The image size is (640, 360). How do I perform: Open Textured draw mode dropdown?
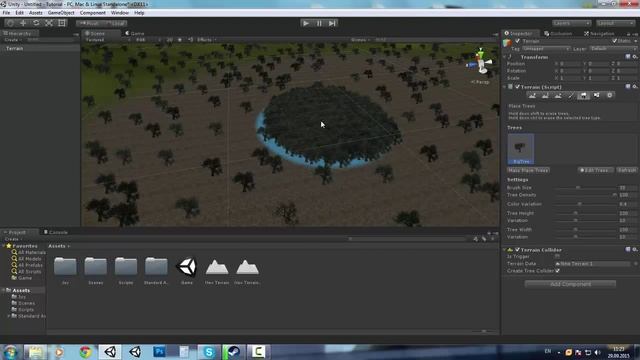(x=108, y=40)
